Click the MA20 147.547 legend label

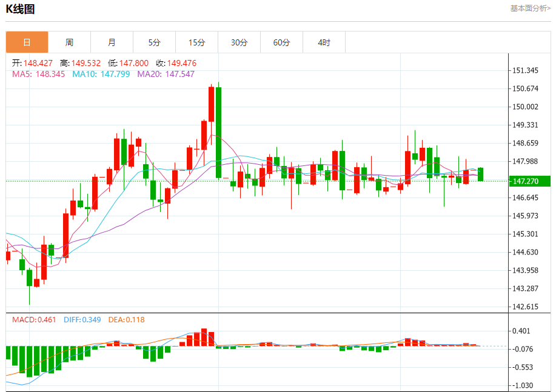point(166,74)
